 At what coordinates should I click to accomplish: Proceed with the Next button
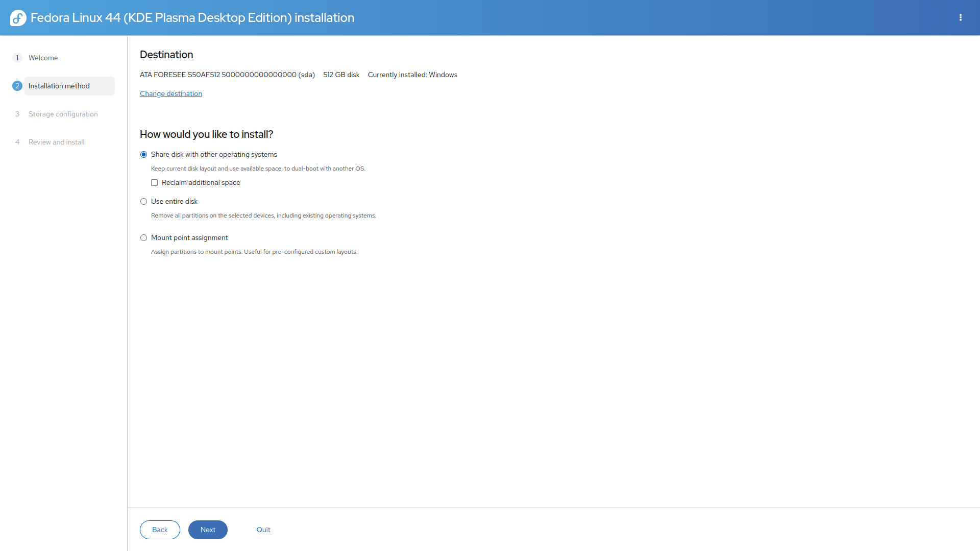[208, 530]
